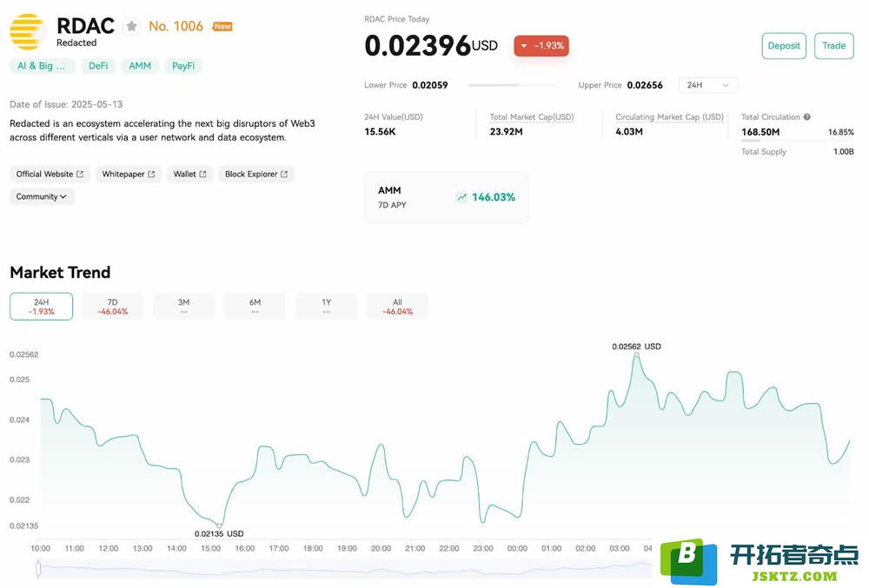Expand the Community dropdown
The height and width of the screenshot is (588, 869).
[42, 196]
